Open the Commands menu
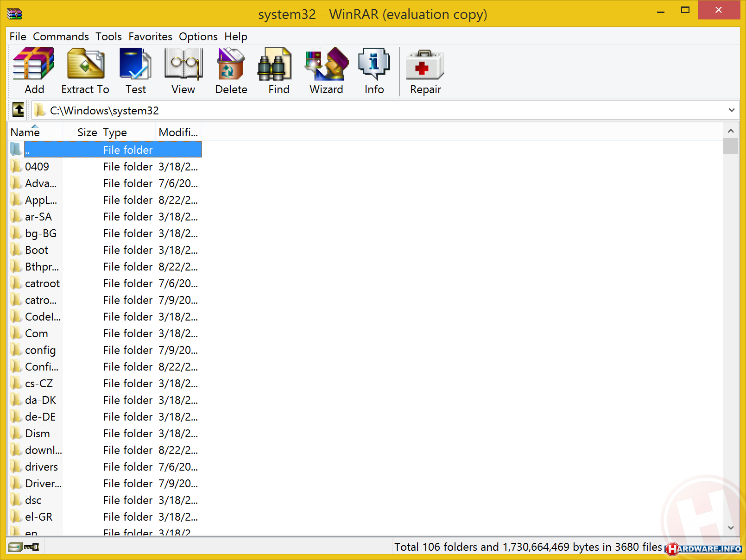This screenshot has width=746, height=560. (61, 37)
